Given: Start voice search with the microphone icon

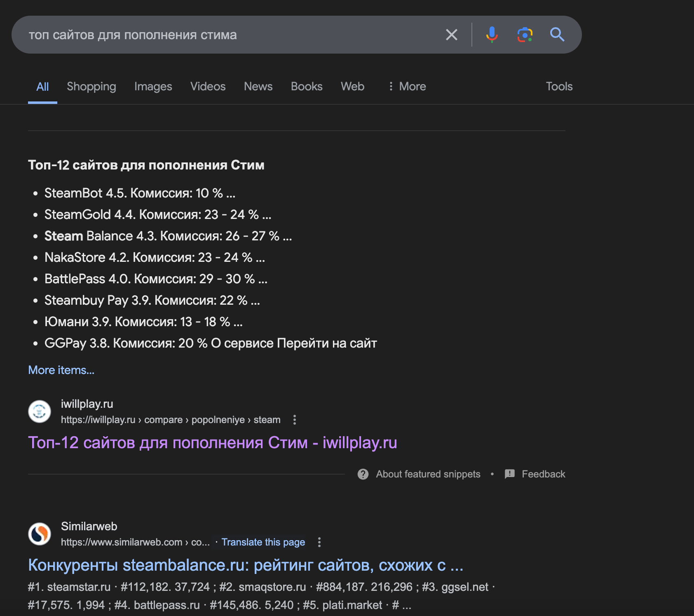Looking at the screenshot, I should 492,35.
